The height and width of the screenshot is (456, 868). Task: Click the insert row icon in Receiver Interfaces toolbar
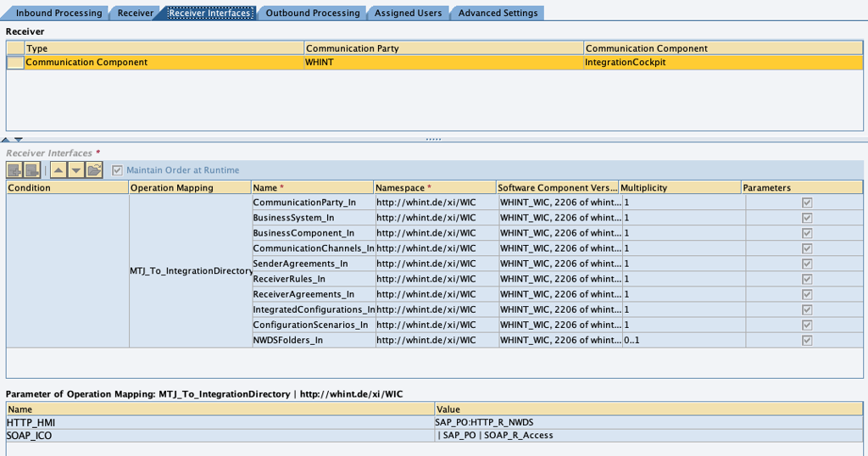point(15,170)
